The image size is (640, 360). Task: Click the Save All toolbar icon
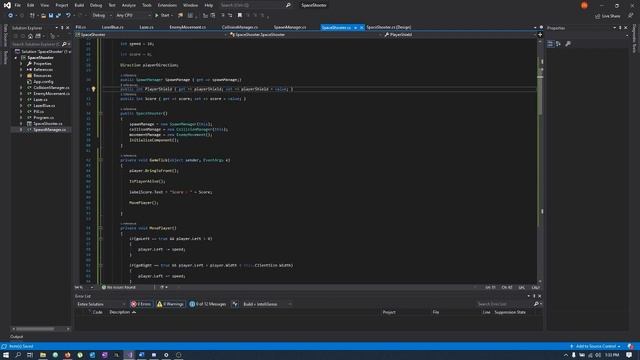click(58, 16)
